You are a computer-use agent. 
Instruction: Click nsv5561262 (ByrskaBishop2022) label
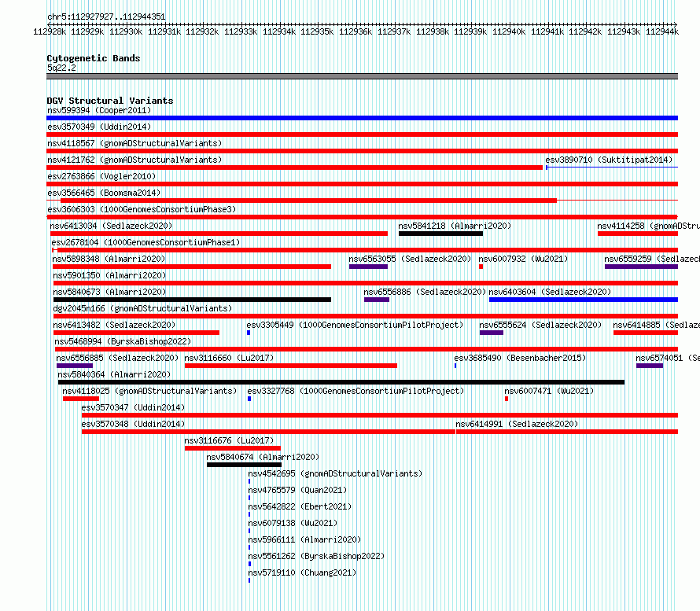pos(316,556)
